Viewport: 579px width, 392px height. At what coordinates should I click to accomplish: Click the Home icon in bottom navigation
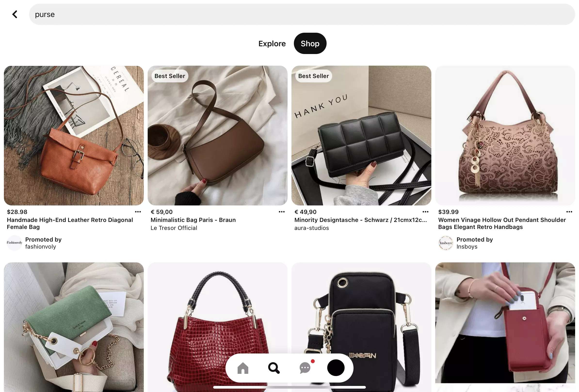[x=243, y=368]
